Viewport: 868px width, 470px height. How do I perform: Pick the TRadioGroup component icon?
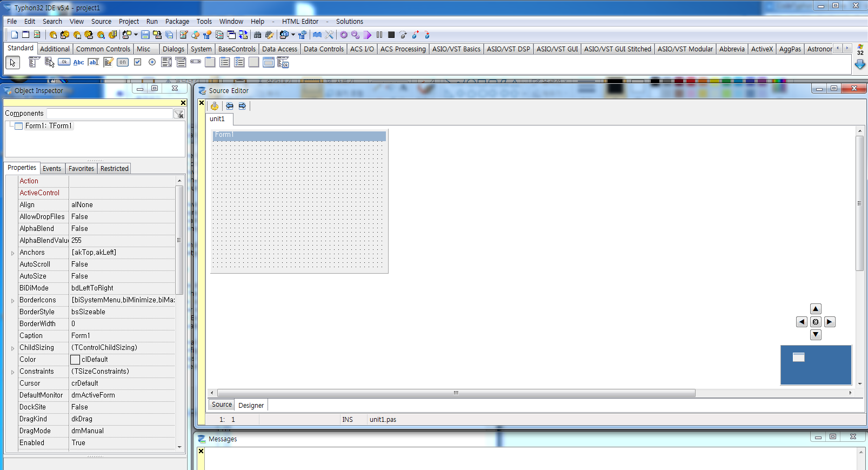click(225, 62)
